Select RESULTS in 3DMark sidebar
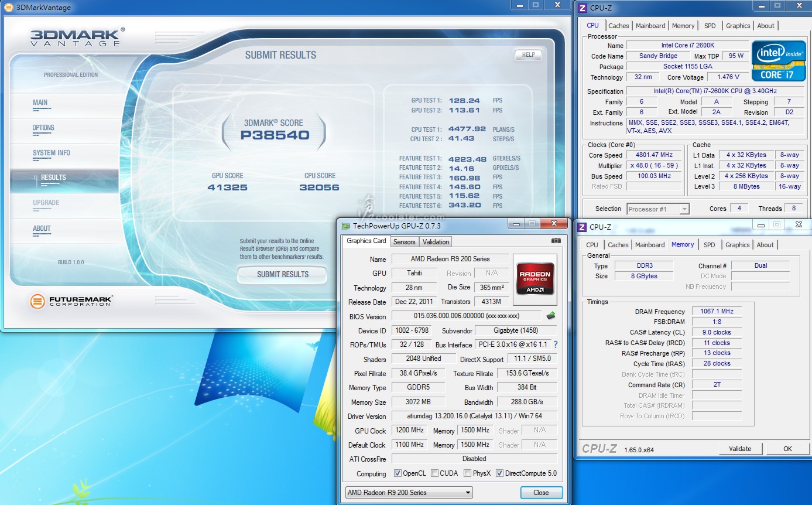 (64, 180)
